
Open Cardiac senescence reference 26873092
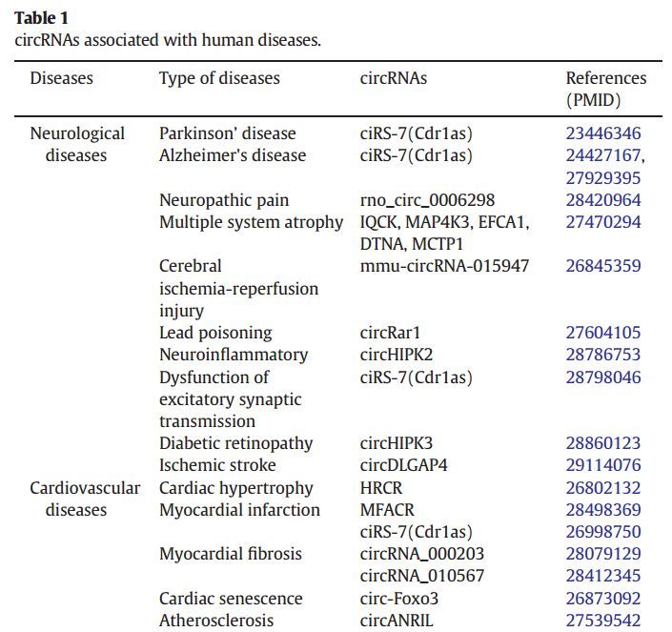point(603,599)
